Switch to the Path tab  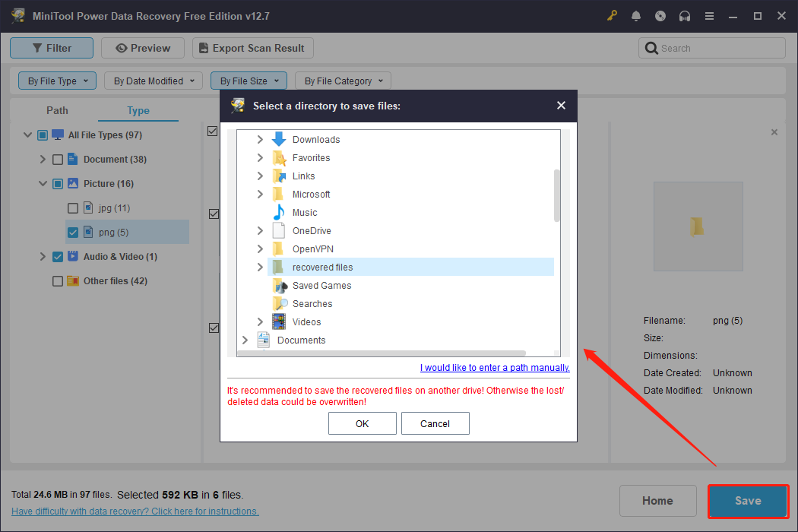(x=57, y=110)
